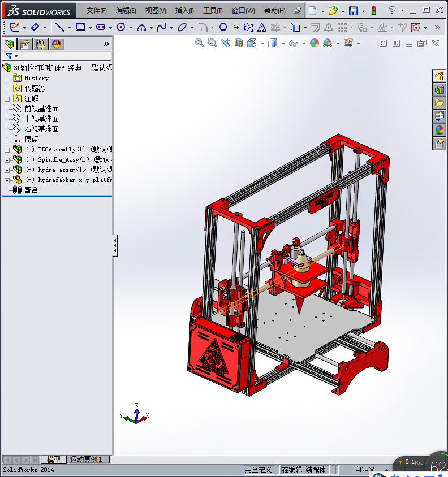
Task: Select the Arc sketch tool
Action: point(141,28)
